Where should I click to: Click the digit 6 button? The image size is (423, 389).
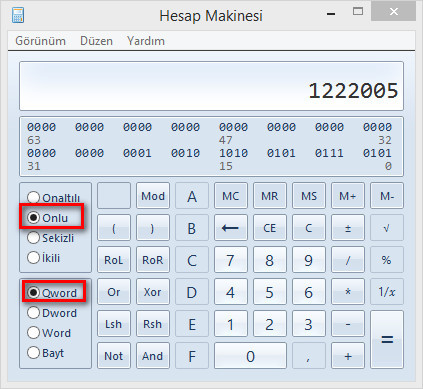[309, 292]
